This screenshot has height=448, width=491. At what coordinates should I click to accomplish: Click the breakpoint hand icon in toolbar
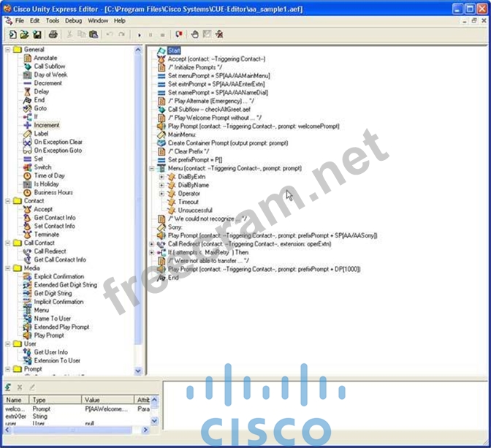point(194,34)
